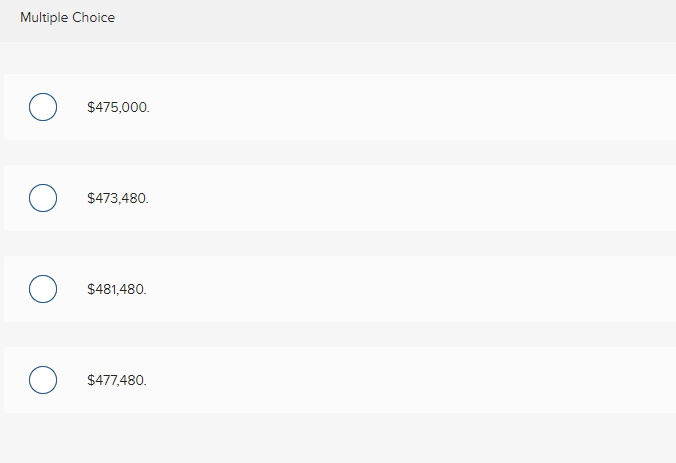This screenshot has width=676, height=463.
Task: Click the "$481,480." answer label
Action: point(117,289)
